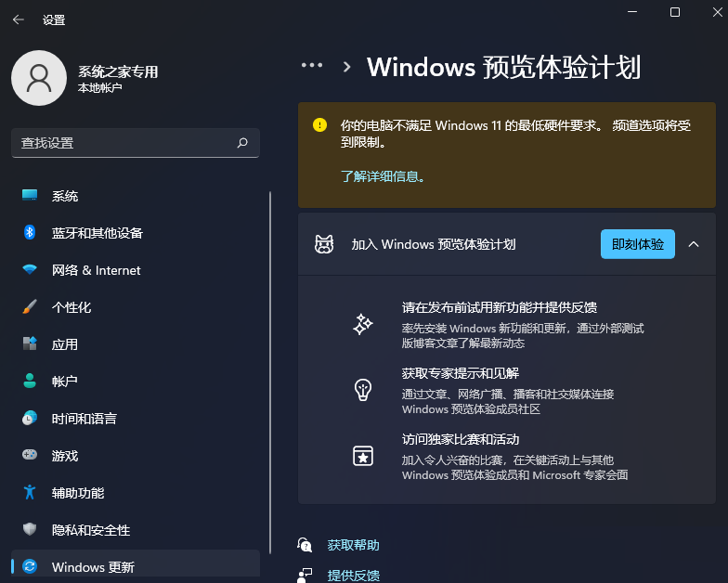Collapse the 加入 Windows 预览体验计划 section

693,244
